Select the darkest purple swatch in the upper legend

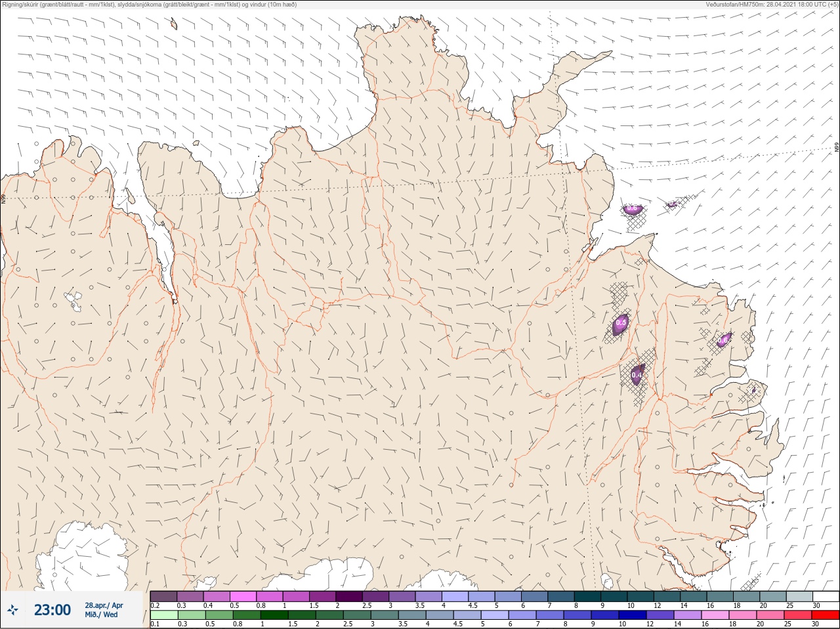coord(349,596)
